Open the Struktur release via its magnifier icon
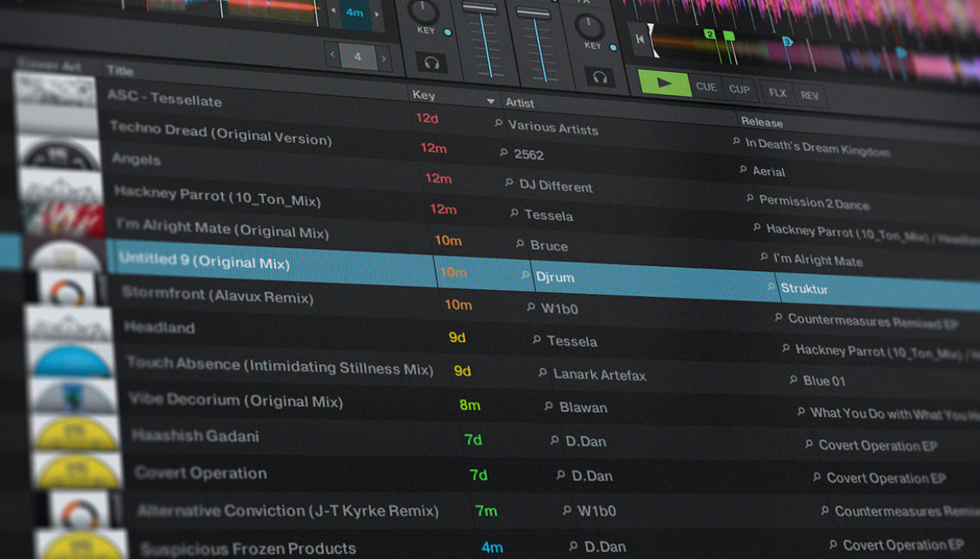Image resolution: width=980 pixels, height=559 pixels. [770, 286]
